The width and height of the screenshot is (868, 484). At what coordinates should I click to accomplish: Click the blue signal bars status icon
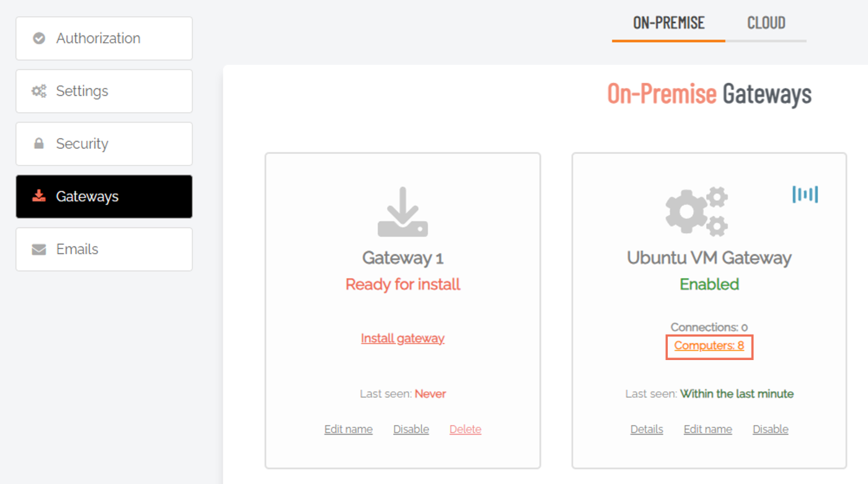coord(805,195)
